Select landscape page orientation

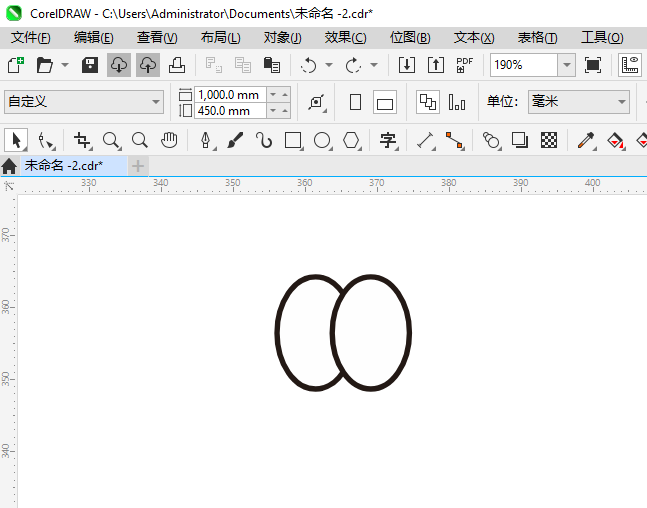pos(385,102)
